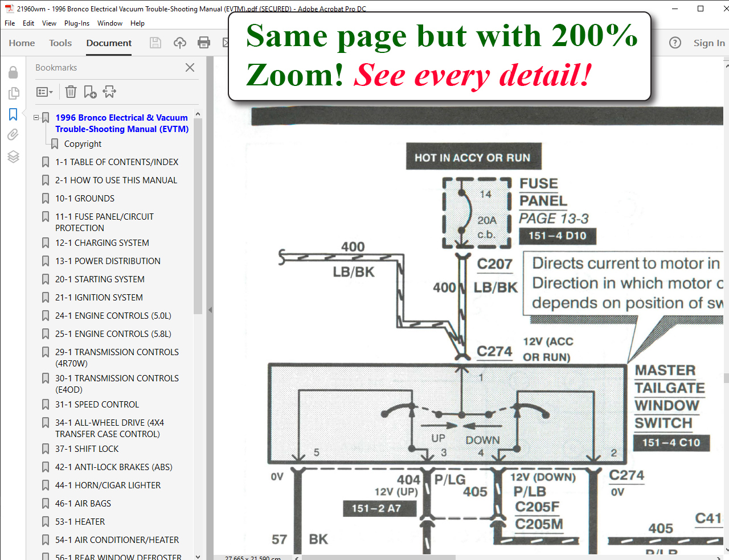The width and height of the screenshot is (729, 560).
Task: Open the bookmark options dropdown menu
Action: [x=44, y=92]
